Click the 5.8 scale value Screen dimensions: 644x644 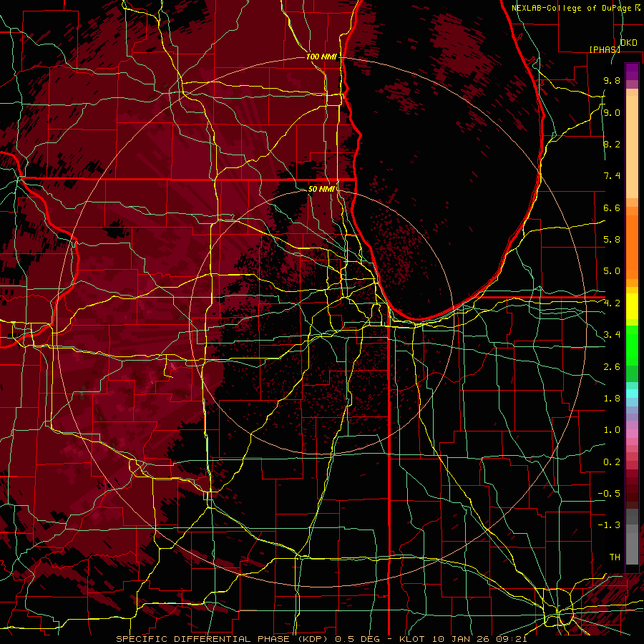coord(612,240)
